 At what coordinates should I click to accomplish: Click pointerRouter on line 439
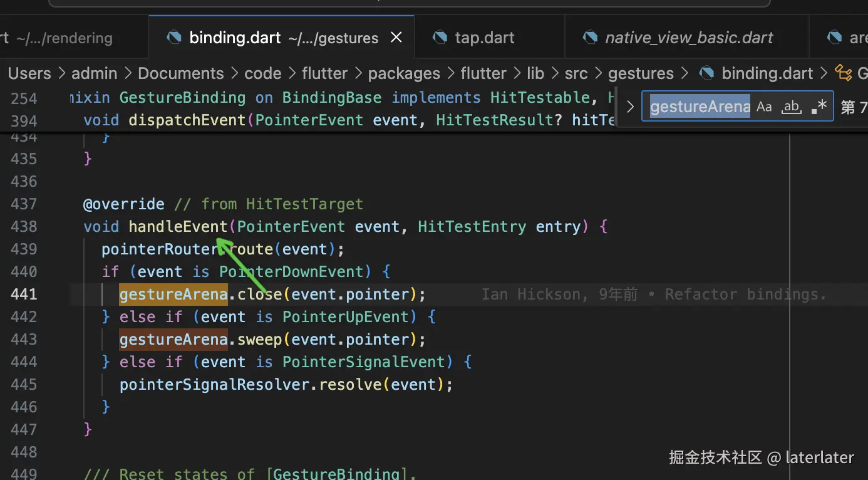(x=160, y=249)
